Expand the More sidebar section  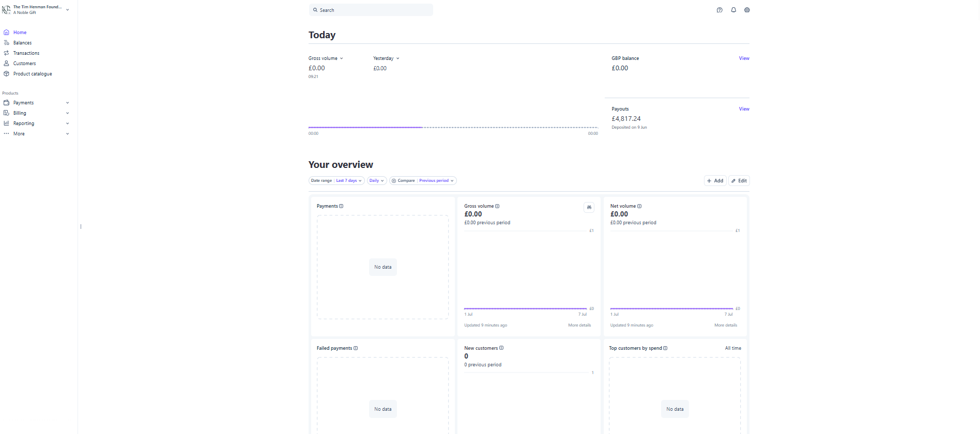[x=68, y=134]
